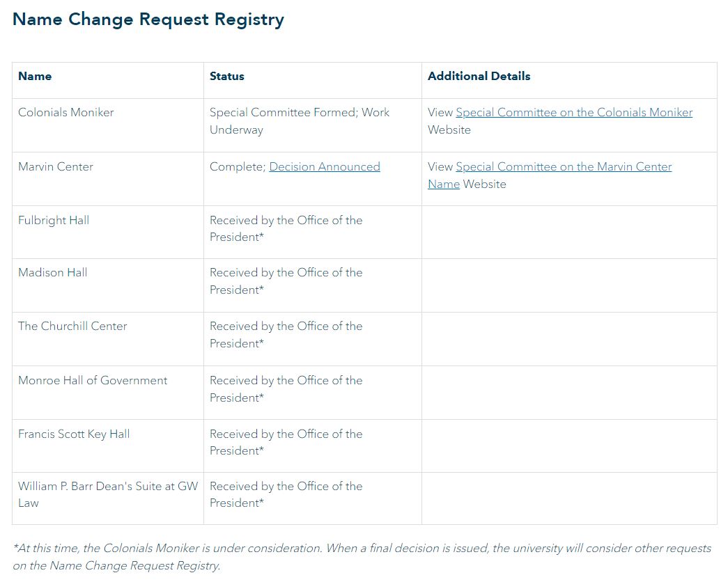Screen dimensions: 728x582
Task: Click the Name column header
Action: [x=35, y=77]
